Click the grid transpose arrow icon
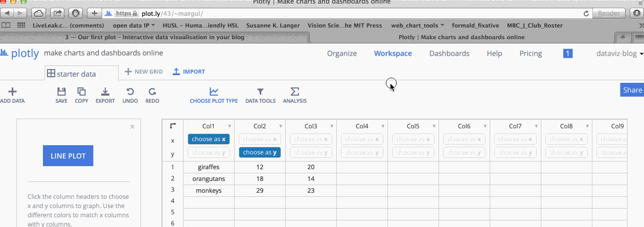The height and width of the screenshot is (227, 644). click(173, 126)
